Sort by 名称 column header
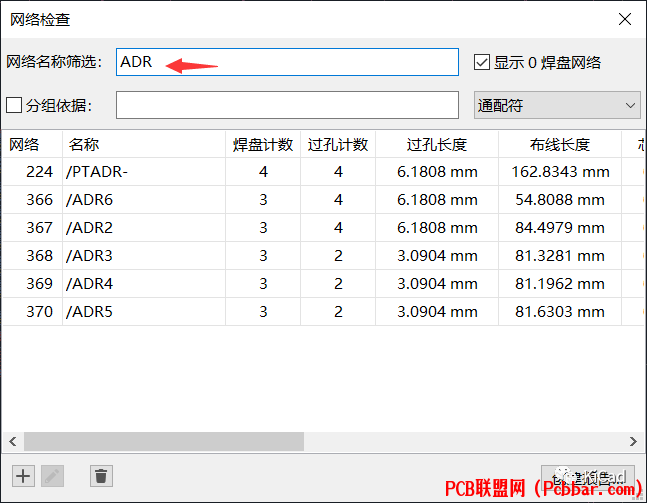This screenshot has width=647, height=503. [x=144, y=144]
